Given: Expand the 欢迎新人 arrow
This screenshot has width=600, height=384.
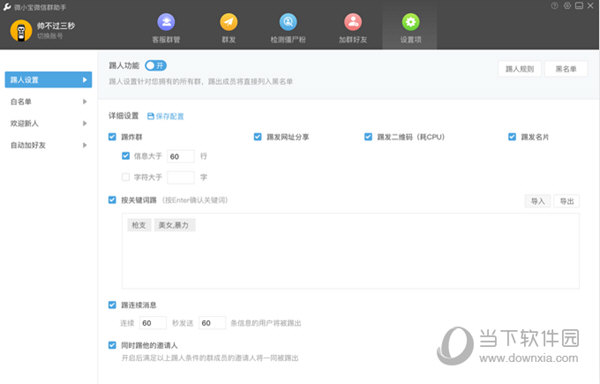Looking at the screenshot, I should coord(85,123).
